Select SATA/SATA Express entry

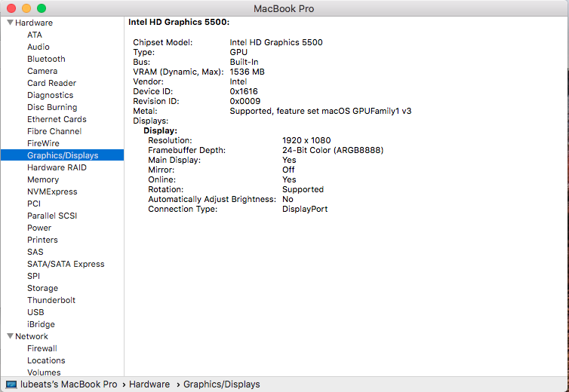tap(66, 264)
